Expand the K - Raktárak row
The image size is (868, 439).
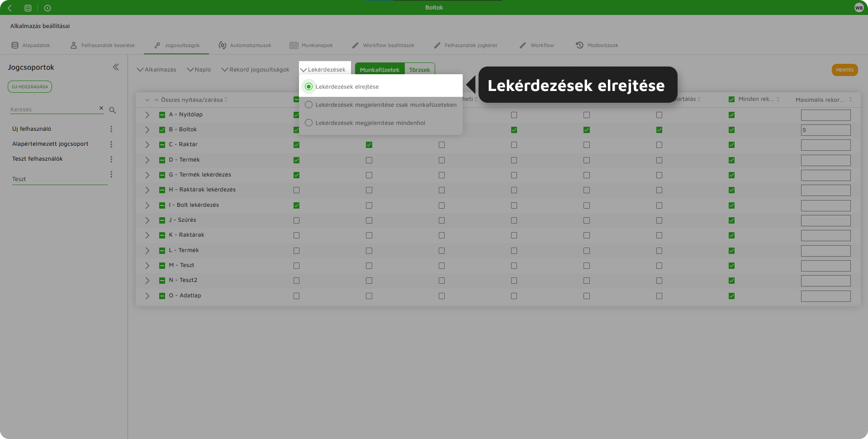tap(147, 235)
